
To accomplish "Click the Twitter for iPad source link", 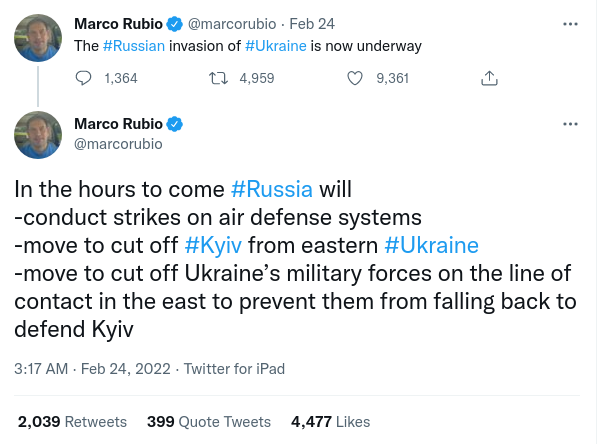I will [235, 369].
